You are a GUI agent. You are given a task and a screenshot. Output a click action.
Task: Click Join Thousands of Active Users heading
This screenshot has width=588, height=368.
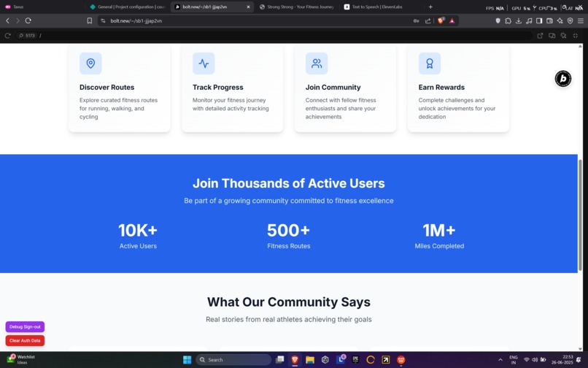tap(288, 183)
